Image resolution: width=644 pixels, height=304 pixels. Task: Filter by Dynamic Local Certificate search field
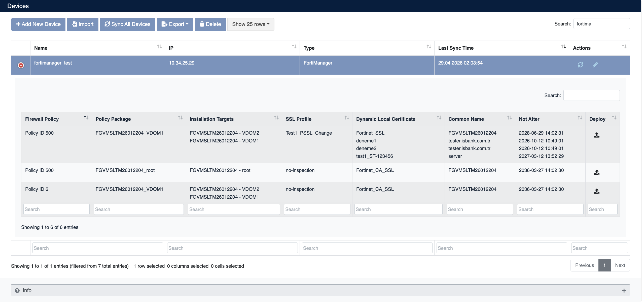point(399,209)
